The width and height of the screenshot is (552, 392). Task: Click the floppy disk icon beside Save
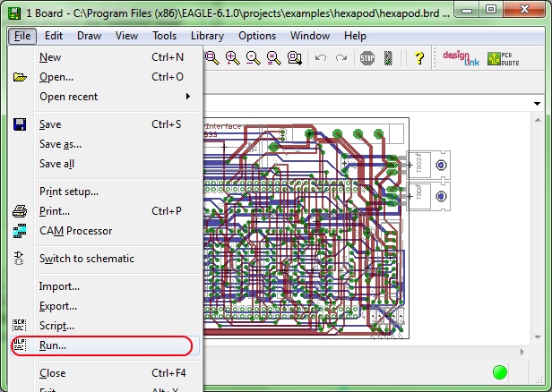pyautogui.click(x=20, y=124)
